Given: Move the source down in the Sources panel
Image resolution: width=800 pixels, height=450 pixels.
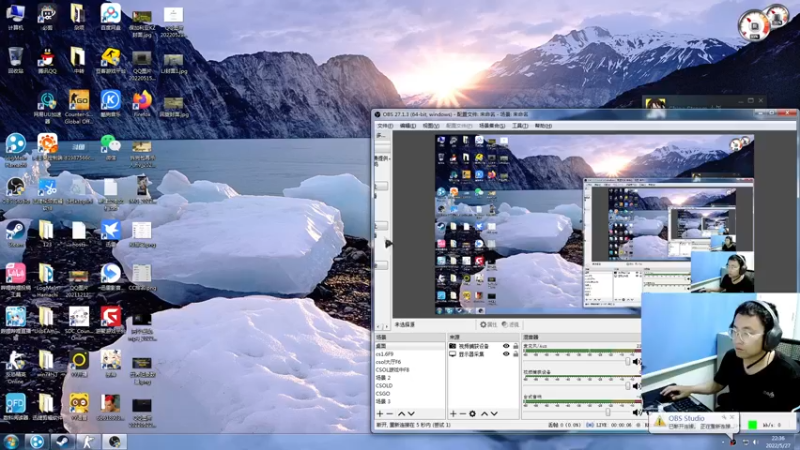Looking at the screenshot, I should (494, 414).
